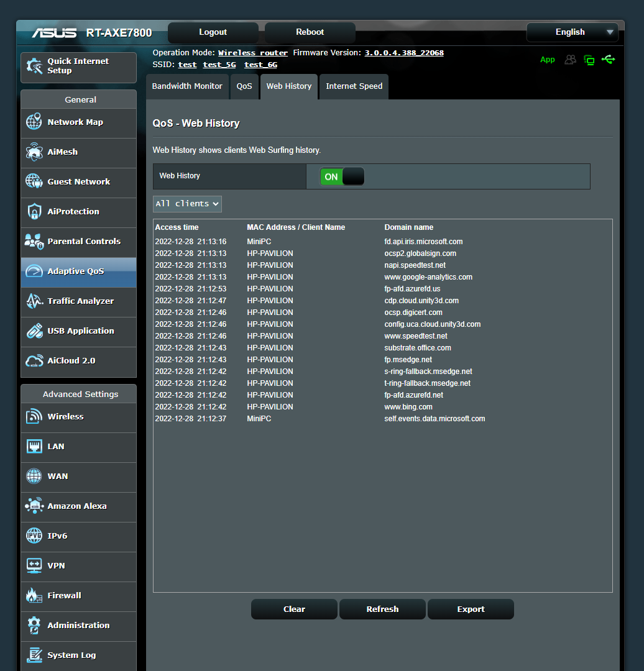The image size is (644, 671).
Task: Click the AiMesh icon
Action: (x=34, y=152)
